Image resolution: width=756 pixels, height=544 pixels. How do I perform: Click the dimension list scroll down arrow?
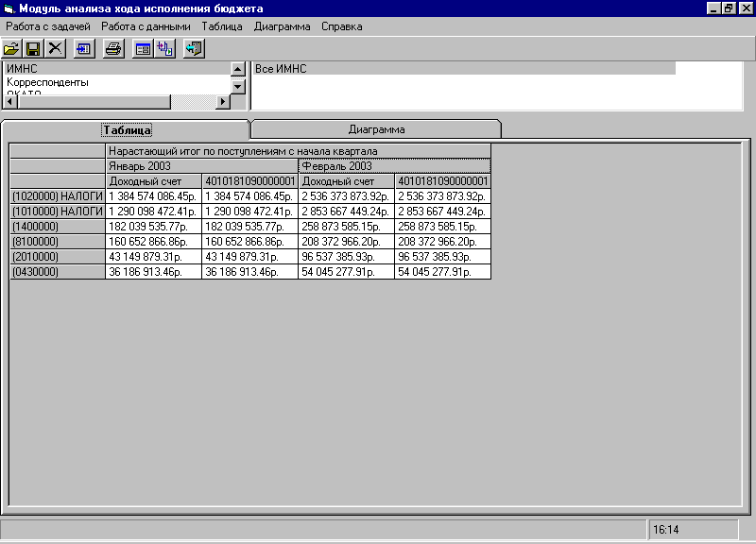tap(238, 87)
